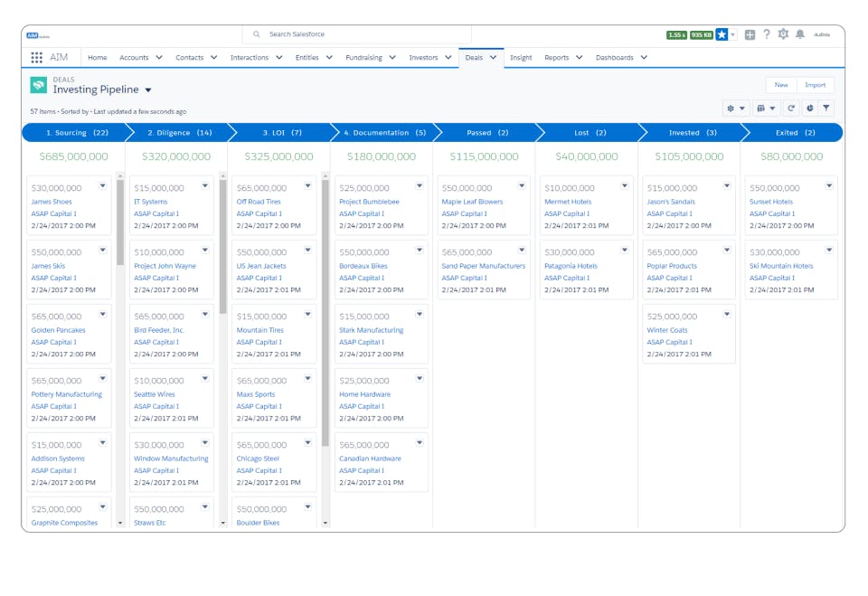
Task: Open the Reports tab
Action: [x=557, y=57]
